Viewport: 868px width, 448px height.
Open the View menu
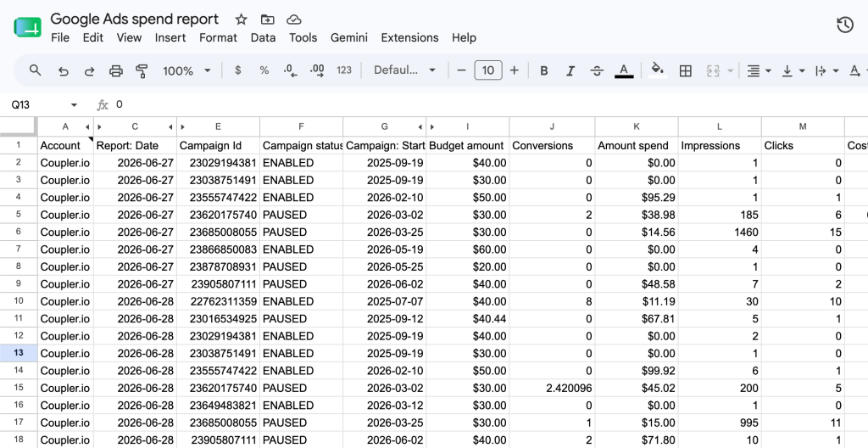pyautogui.click(x=129, y=37)
